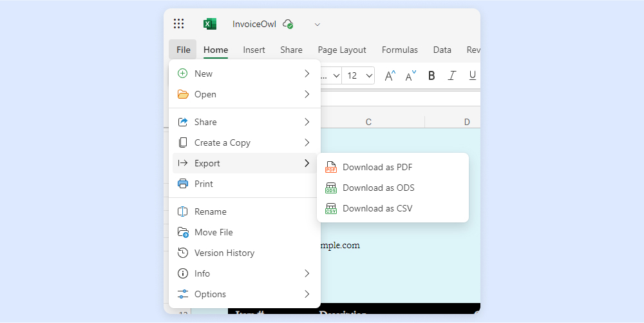The image size is (644, 323).
Task: Click the Rename menu entry
Action: click(210, 211)
